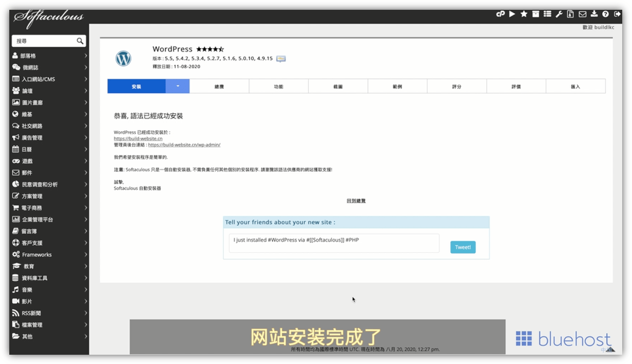This screenshot has height=364, width=632.
Task: Open the list icon in top bar
Action: tap(548, 14)
